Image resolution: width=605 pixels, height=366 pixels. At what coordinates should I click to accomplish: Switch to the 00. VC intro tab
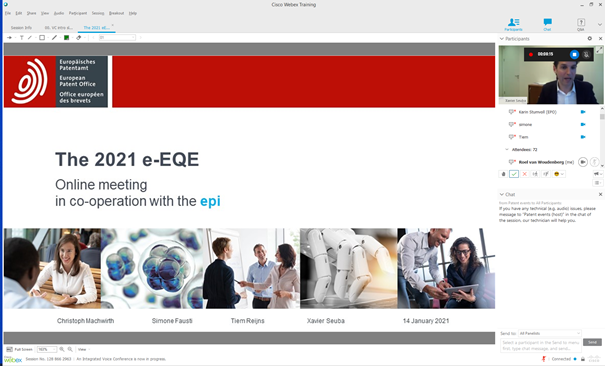[x=58, y=28]
